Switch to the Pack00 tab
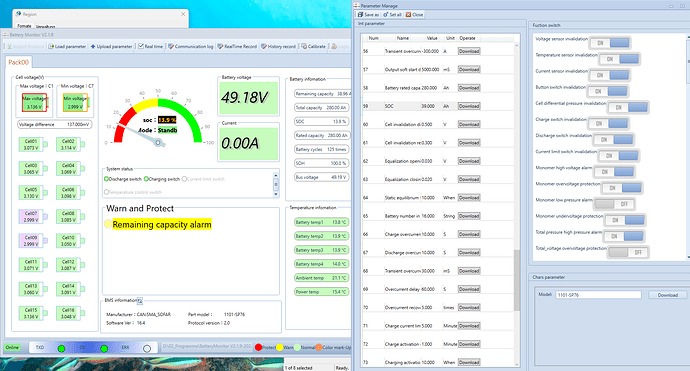 pos(18,62)
